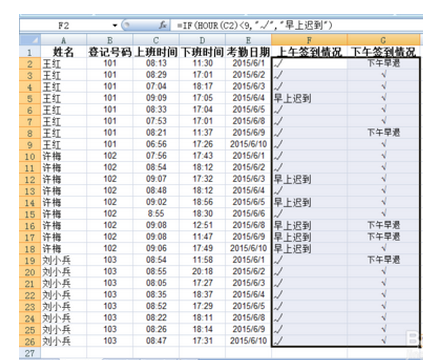Click 王红 in row 2
The height and width of the screenshot is (360, 423).
(x=52, y=64)
